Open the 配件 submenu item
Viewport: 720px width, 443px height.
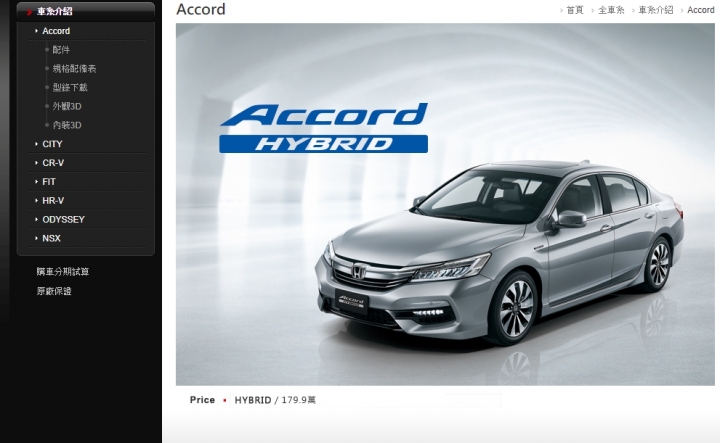tap(61, 50)
